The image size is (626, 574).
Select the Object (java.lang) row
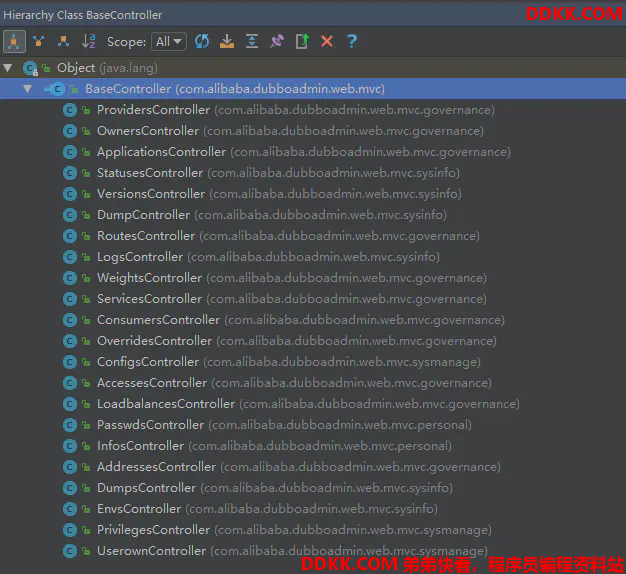tap(313, 68)
